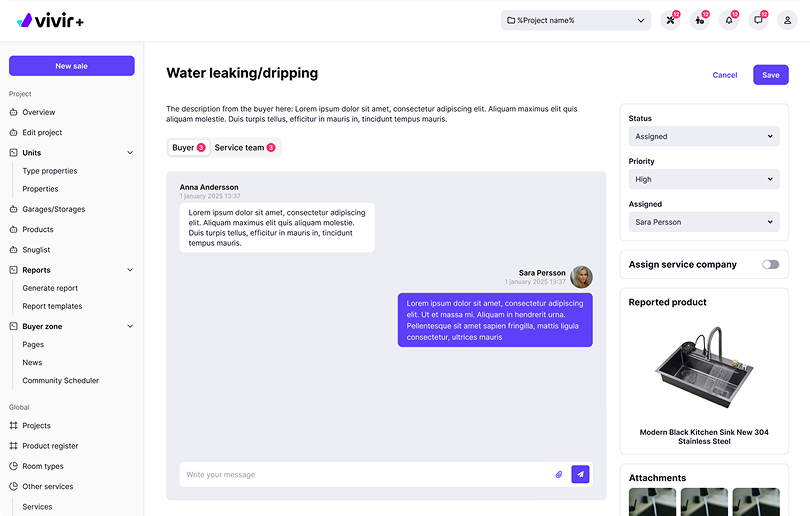
Task: Switch to the Service team tab
Action: pos(244,148)
